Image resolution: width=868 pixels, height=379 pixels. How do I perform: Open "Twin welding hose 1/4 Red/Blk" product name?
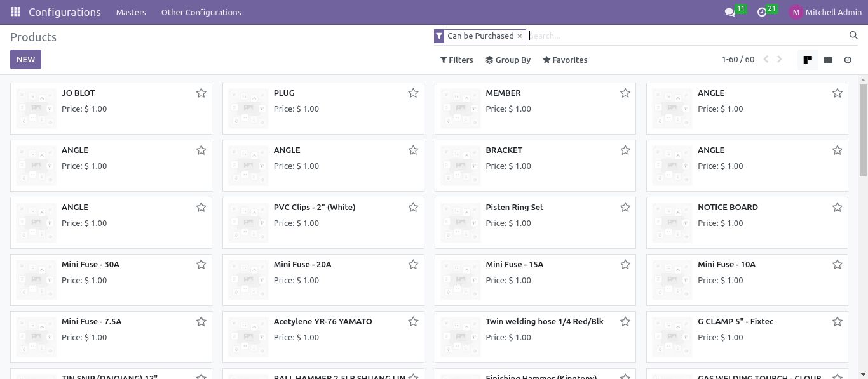tap(545, 322)
